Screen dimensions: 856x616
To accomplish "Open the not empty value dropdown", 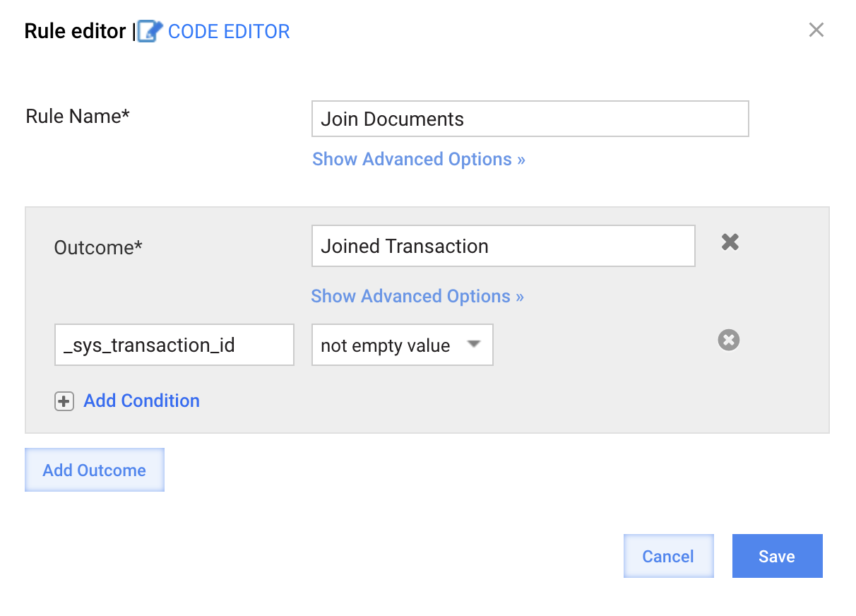I will click(403, 345).
